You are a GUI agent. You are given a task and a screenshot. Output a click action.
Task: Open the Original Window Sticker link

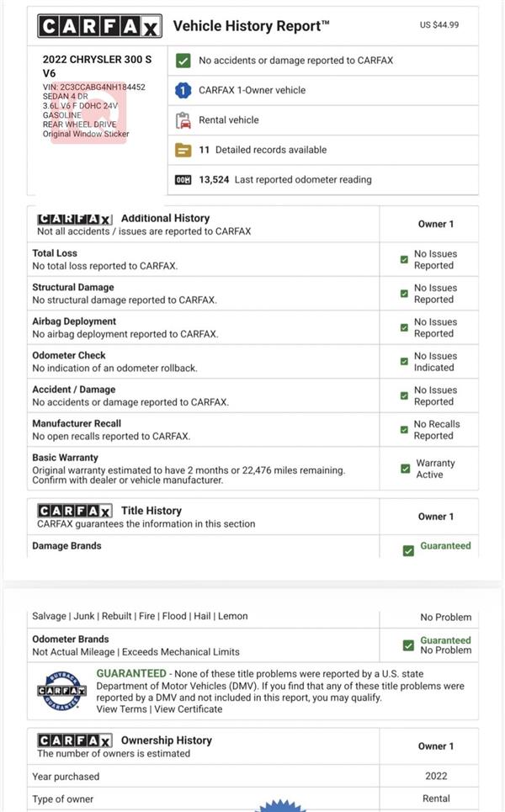coord(86,134)
